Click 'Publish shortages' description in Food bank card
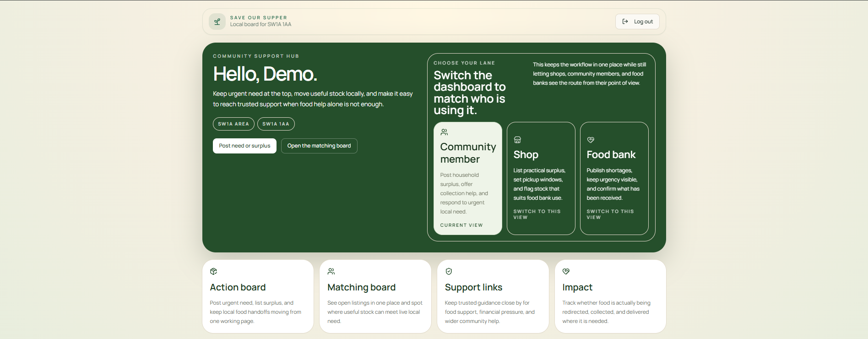This screenshot has width=868, height=339. click(x=613, y=184)
